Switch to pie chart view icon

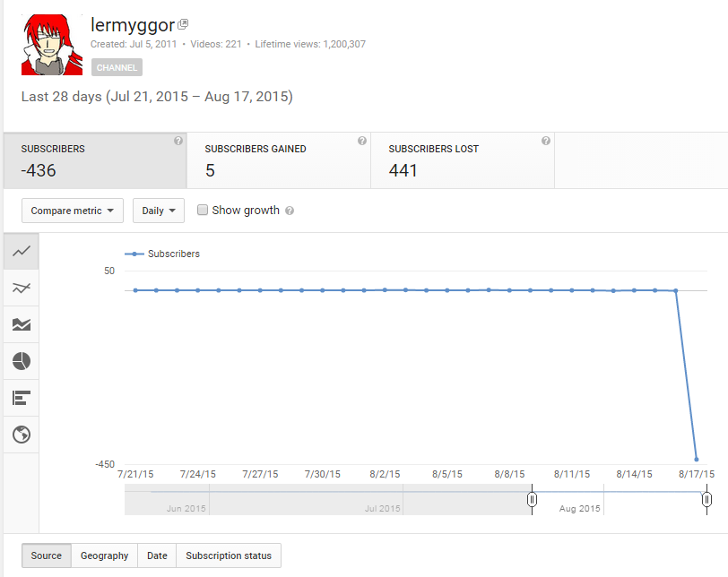22,361
